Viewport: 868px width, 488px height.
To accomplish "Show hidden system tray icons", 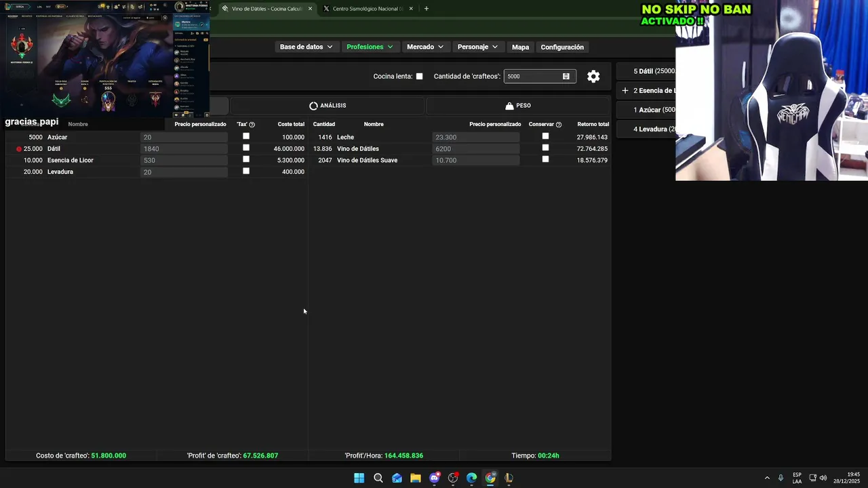I will tap(767, 478).
